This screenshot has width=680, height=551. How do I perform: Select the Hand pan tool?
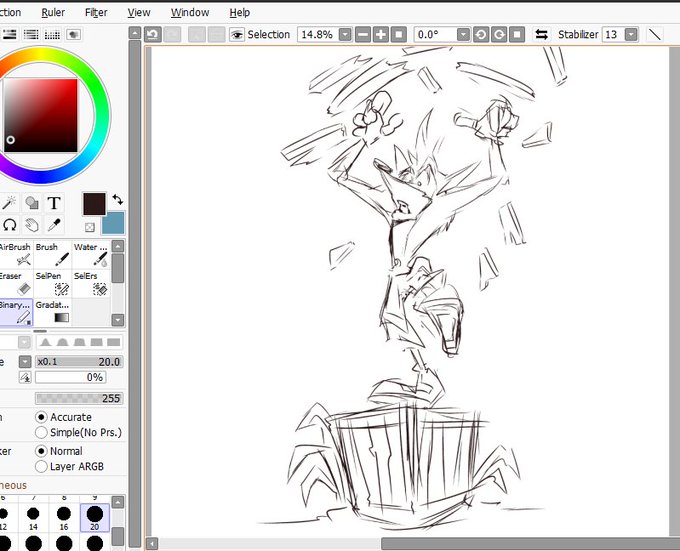coord(32,225)
